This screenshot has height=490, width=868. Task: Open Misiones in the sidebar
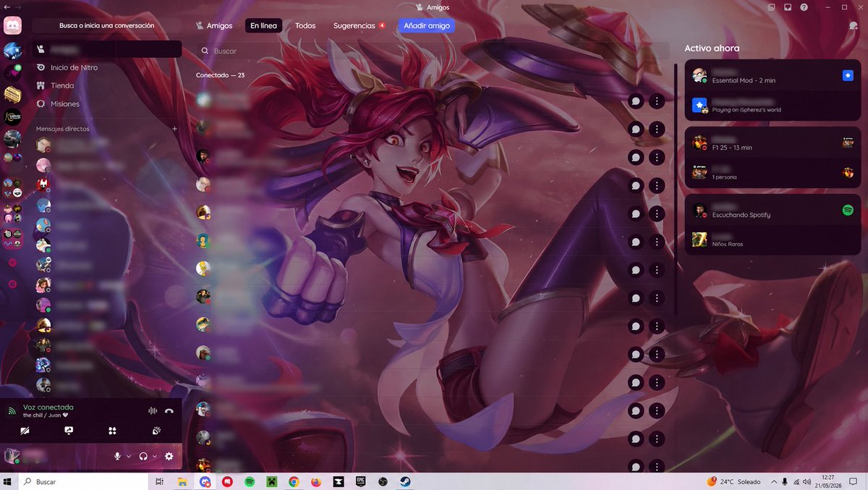[x=65, y=104]
